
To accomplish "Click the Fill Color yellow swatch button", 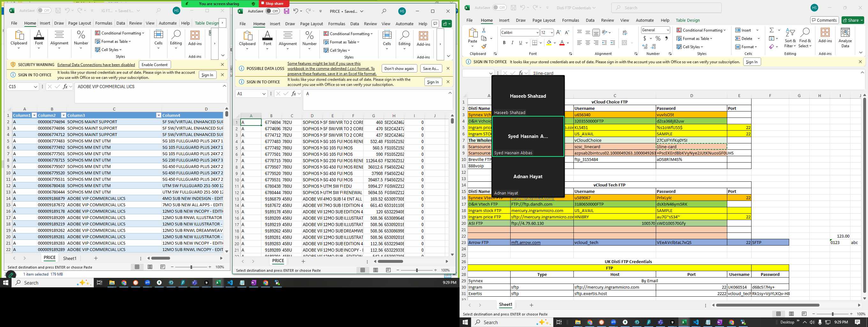I will click(549, 43).
